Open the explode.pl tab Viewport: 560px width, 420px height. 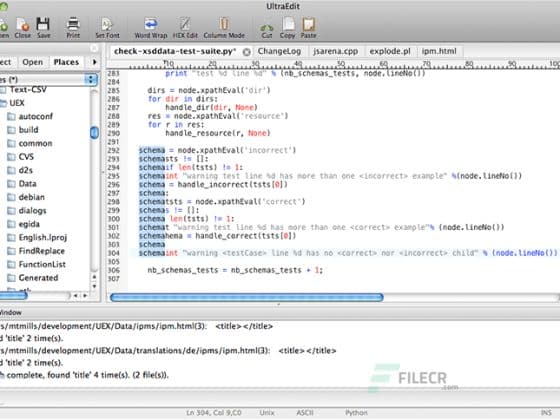click(x=390, y=51)
